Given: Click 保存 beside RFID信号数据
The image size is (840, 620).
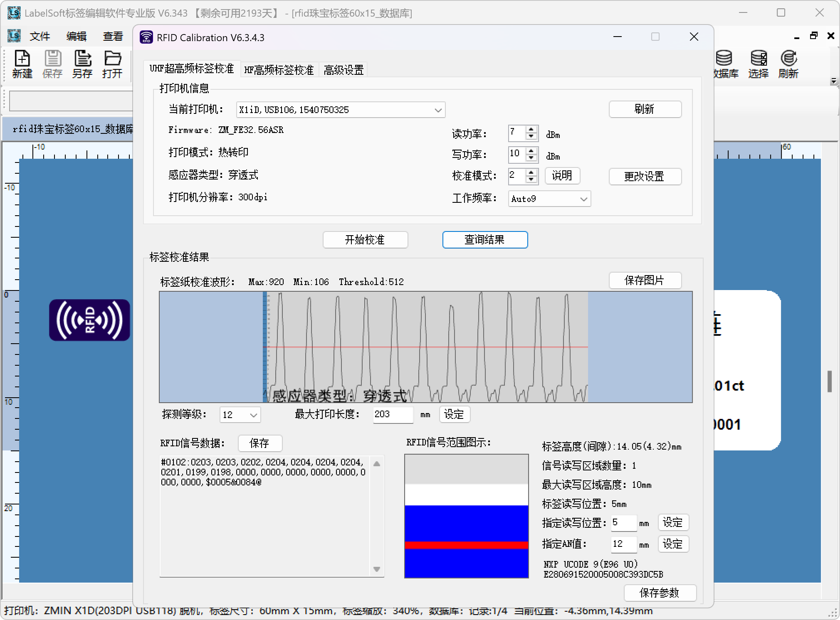Looking at the screenshot, I should (260, 443).
